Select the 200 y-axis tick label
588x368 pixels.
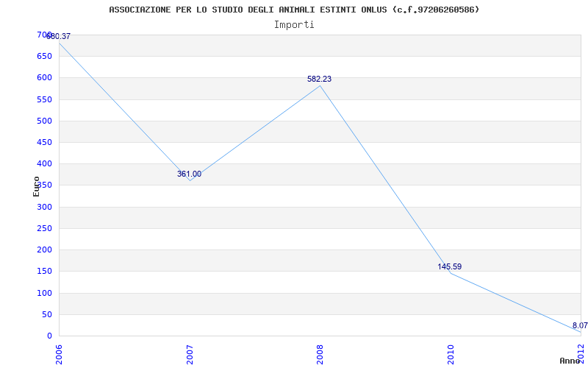pos(44,250)
